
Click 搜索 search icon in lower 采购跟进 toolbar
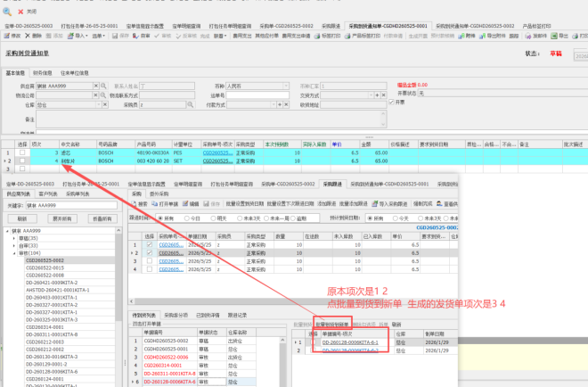tap(134, 204)
